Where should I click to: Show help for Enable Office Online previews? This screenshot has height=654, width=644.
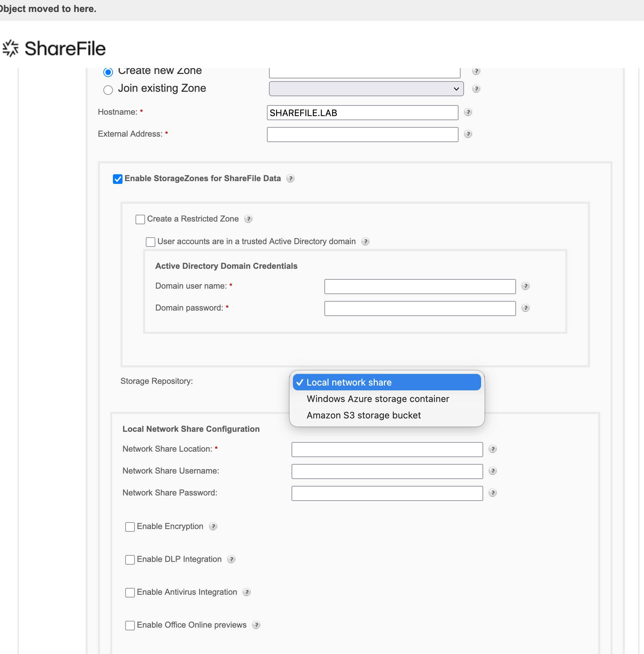pos(256,625)
